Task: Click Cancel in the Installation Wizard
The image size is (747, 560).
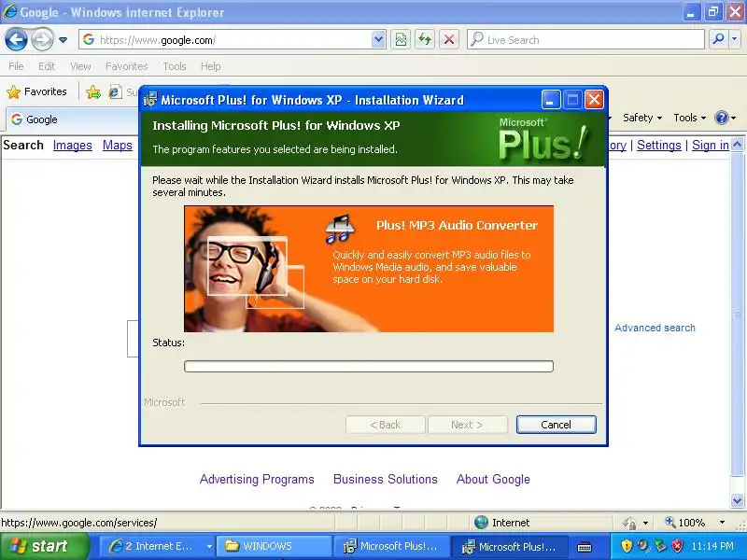Action: coord(556,425)
